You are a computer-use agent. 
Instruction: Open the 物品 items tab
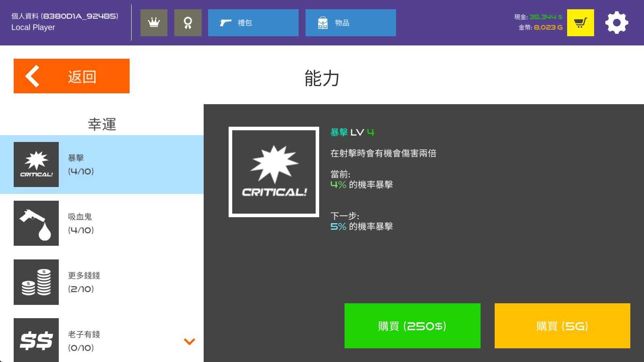351,23
